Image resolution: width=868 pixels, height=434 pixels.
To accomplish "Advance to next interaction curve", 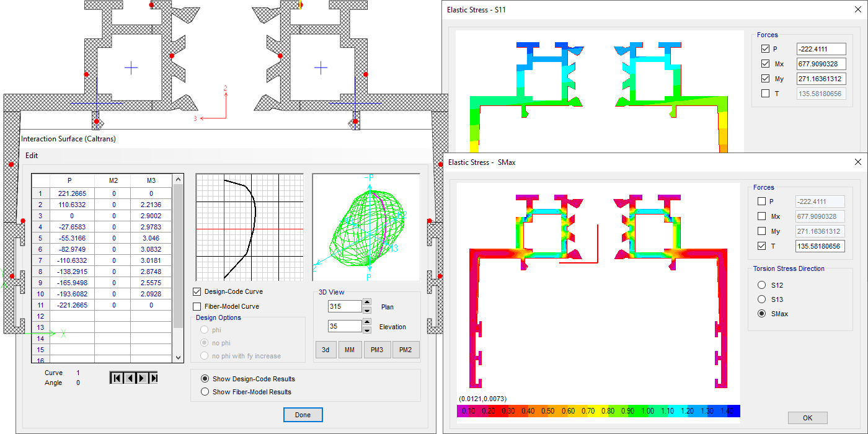I will pyautogui.click(x=141, y=378).
